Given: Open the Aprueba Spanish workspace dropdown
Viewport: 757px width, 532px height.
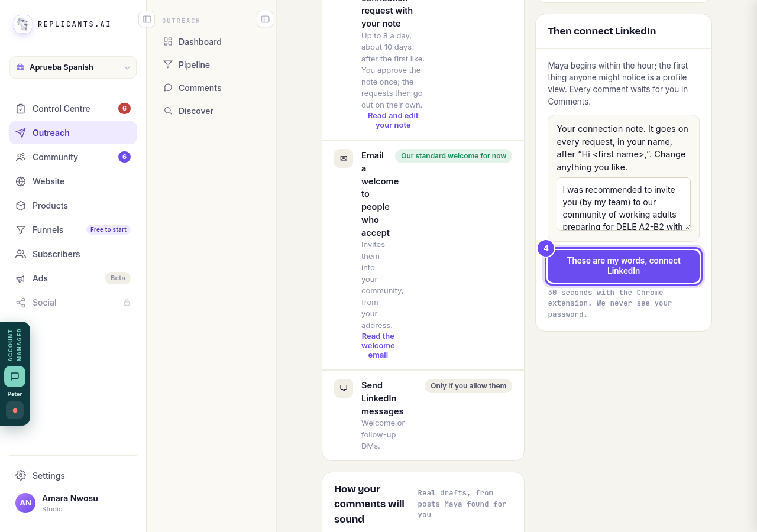Looking at the screenshot, I should coord(73,67).
